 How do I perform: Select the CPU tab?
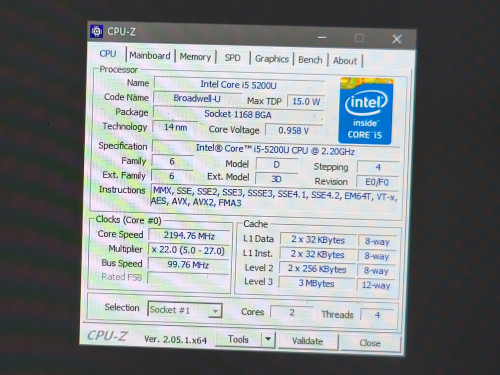pos(108,54)
